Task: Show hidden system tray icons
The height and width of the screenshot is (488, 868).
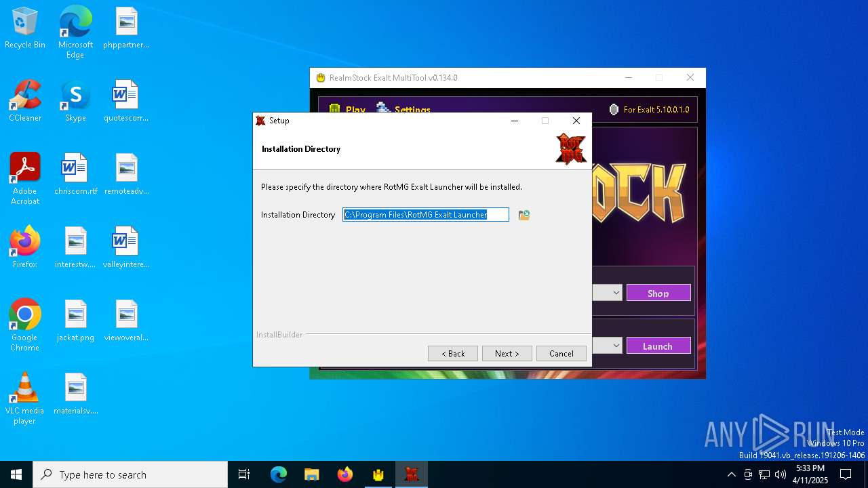Action: click(x=731, y=474)
